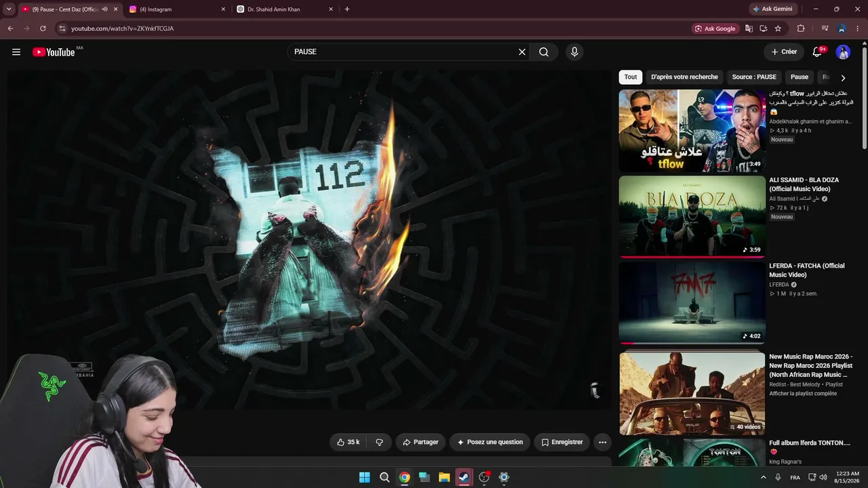Submit search with magnifier button

(x=544, y=52)
